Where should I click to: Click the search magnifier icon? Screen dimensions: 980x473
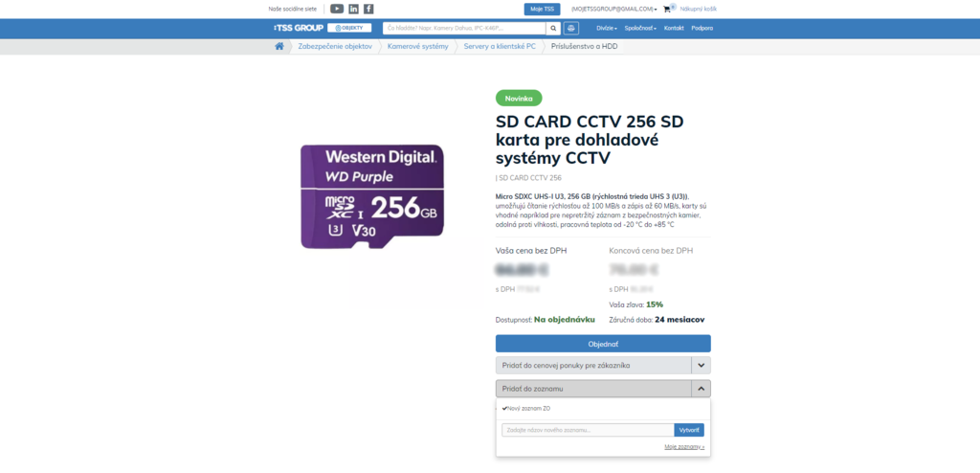coord(553,28)
